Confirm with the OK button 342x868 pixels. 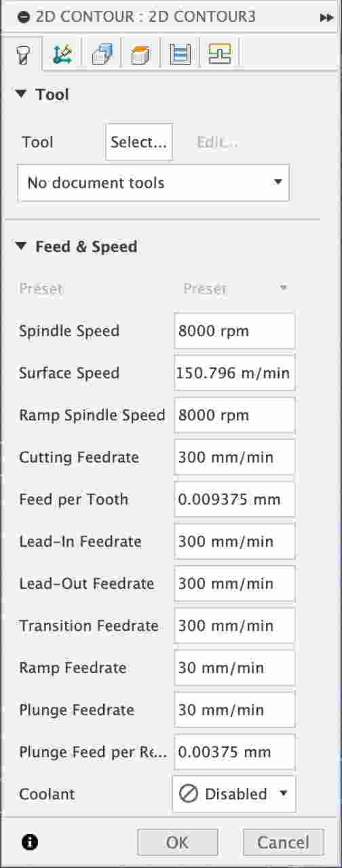(178, 842)
